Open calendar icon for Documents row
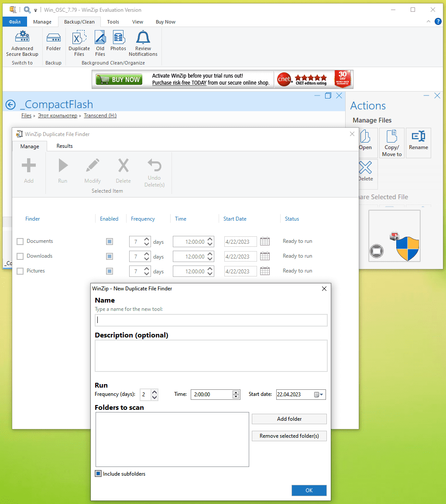Screen dimensions: 446x504 (x=265, y=242)
